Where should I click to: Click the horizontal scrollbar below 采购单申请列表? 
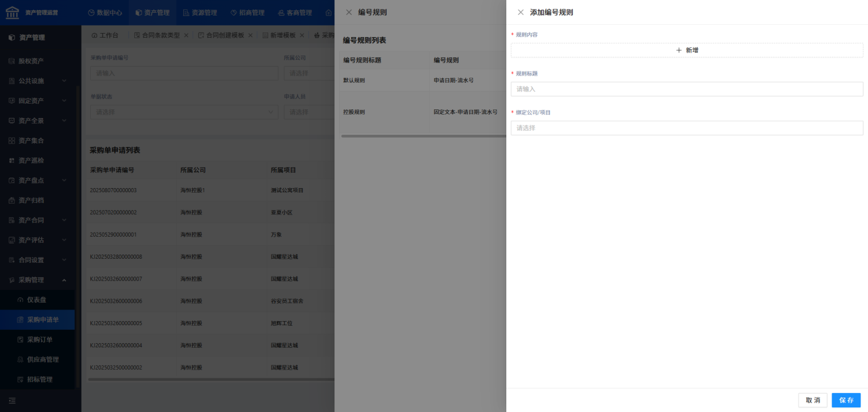coord(211,380)
